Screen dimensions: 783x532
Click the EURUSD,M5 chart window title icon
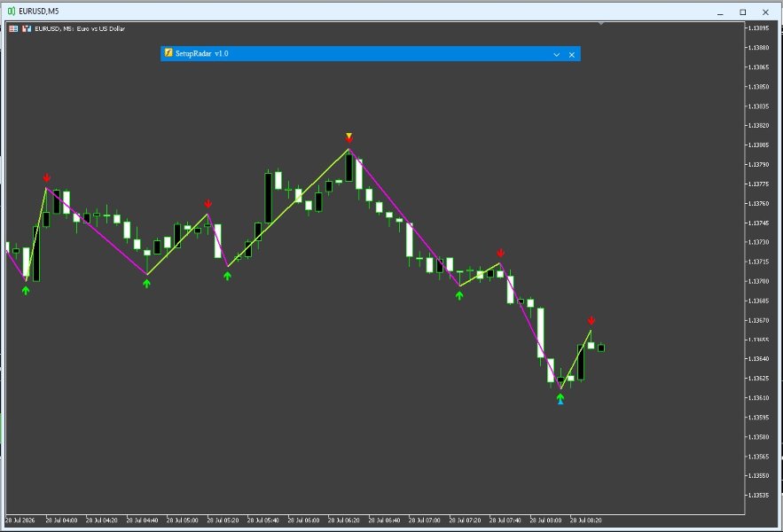point(11,11)
